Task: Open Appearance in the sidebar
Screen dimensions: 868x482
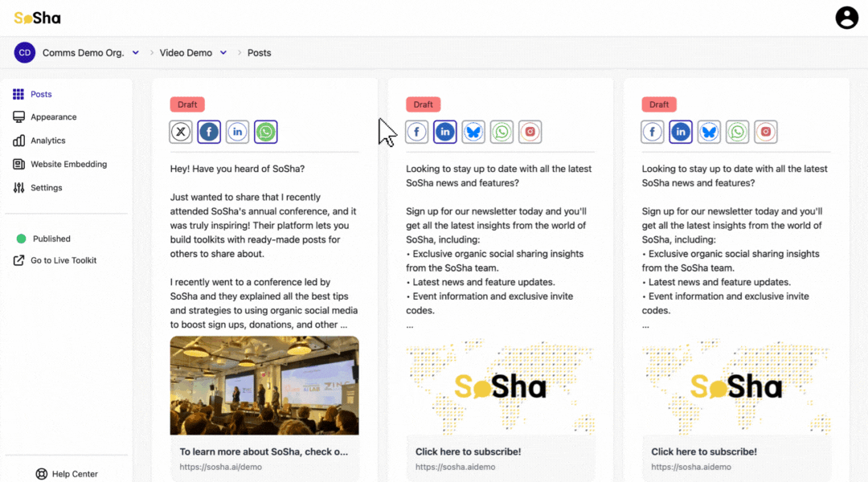Action: click(54, 116)
